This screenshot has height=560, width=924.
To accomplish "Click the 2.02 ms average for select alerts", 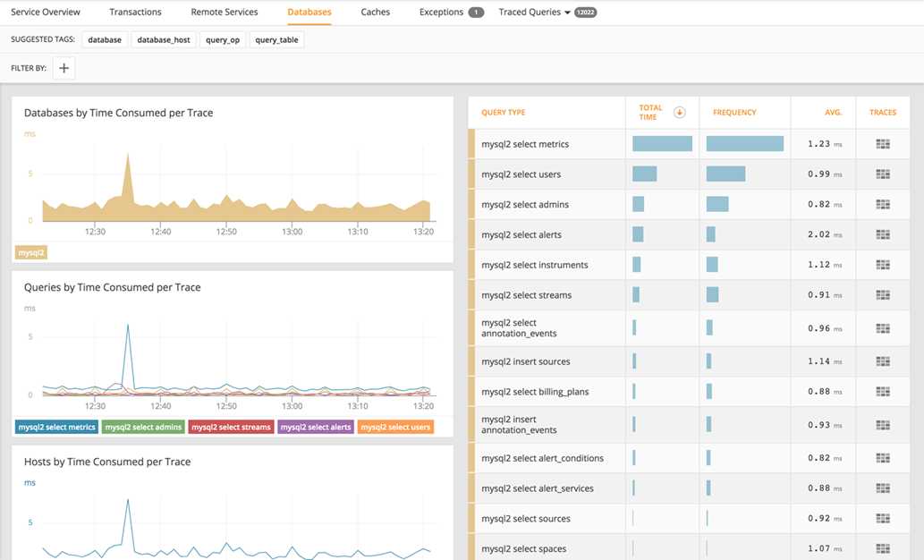I will coord(825,234).
